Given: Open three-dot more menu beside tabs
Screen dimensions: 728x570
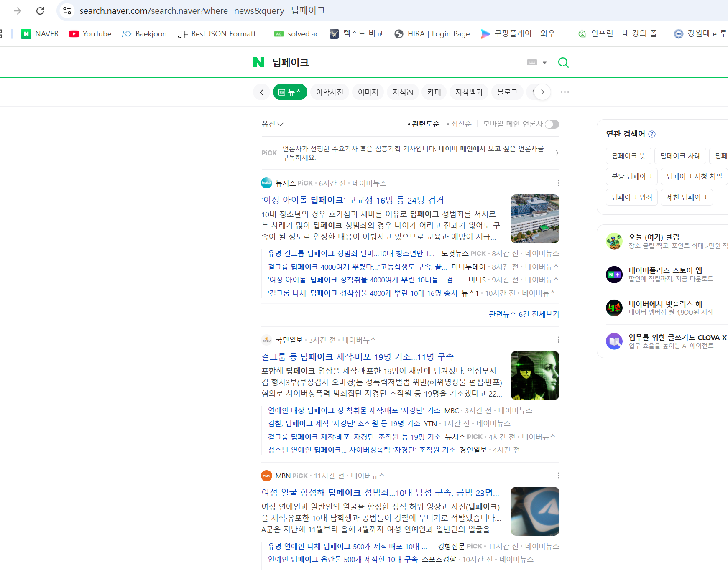Looking at the screenshot, I should (x=565, y=92).
